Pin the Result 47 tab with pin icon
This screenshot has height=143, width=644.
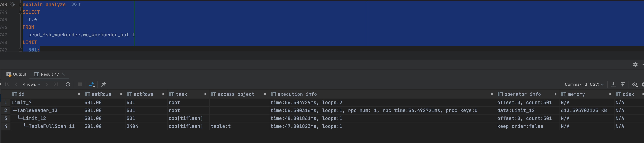pos(103,84)
